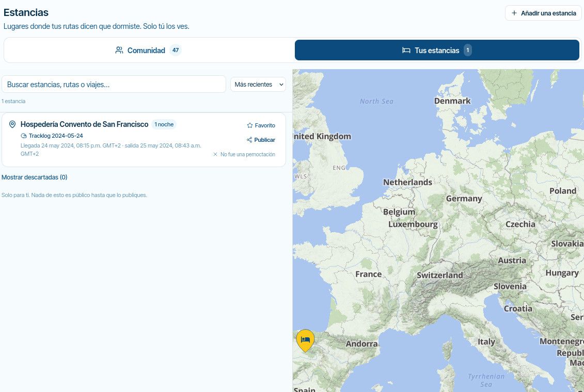The height and width of the screenshot is (392, 584).
Task: Switch to the Comunidad tab
Action: point(148,50)
